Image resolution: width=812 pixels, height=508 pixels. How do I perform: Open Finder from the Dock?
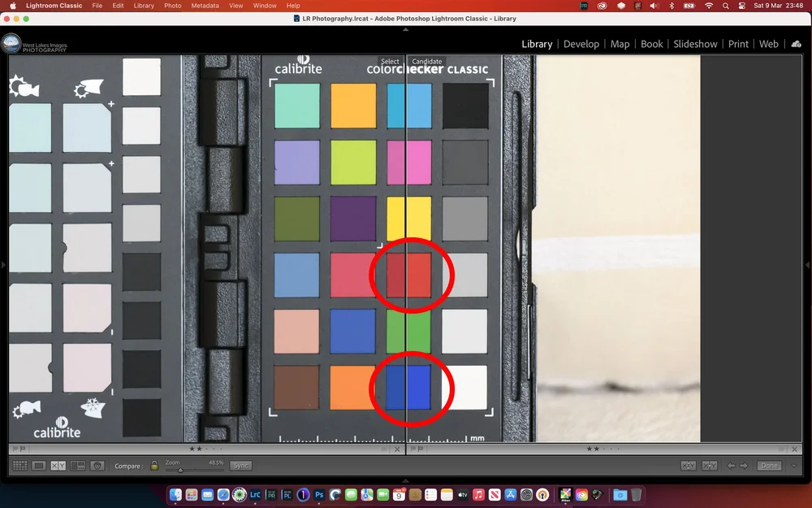[x=175, y=494]
